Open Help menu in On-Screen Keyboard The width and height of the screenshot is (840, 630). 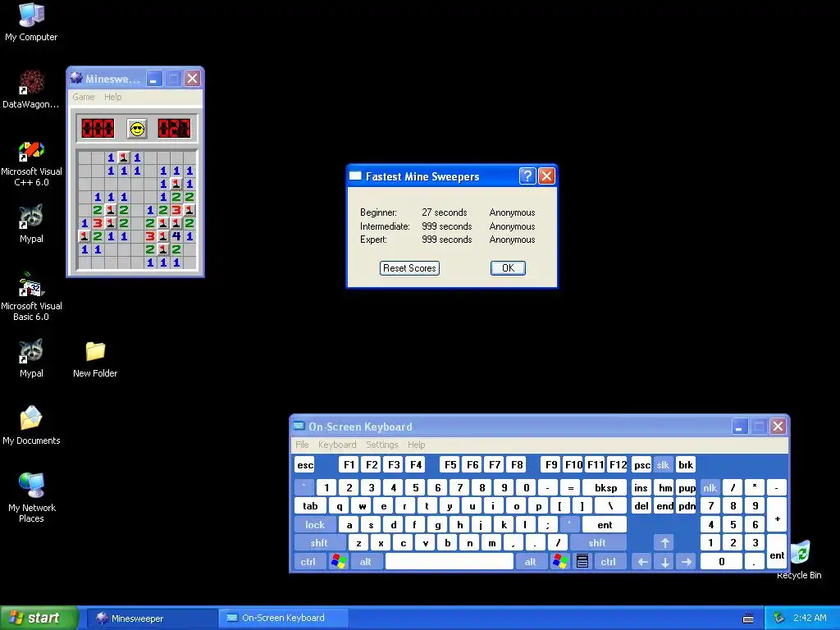417,445
